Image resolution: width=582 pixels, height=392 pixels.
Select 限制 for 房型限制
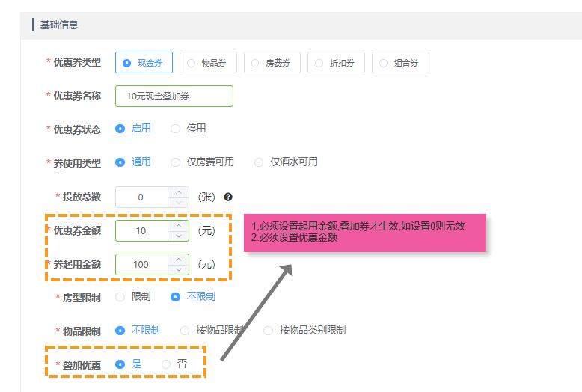coord(133,296)
